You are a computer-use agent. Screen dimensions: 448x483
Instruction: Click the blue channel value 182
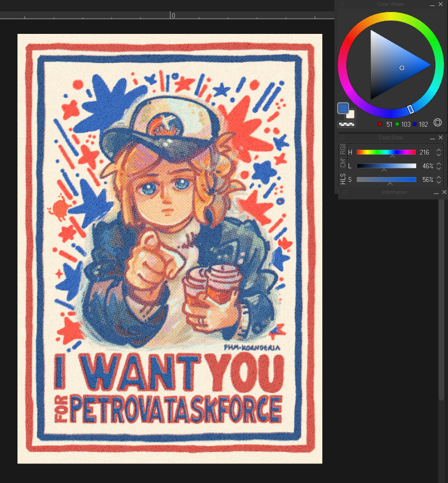tap(423, 125)
